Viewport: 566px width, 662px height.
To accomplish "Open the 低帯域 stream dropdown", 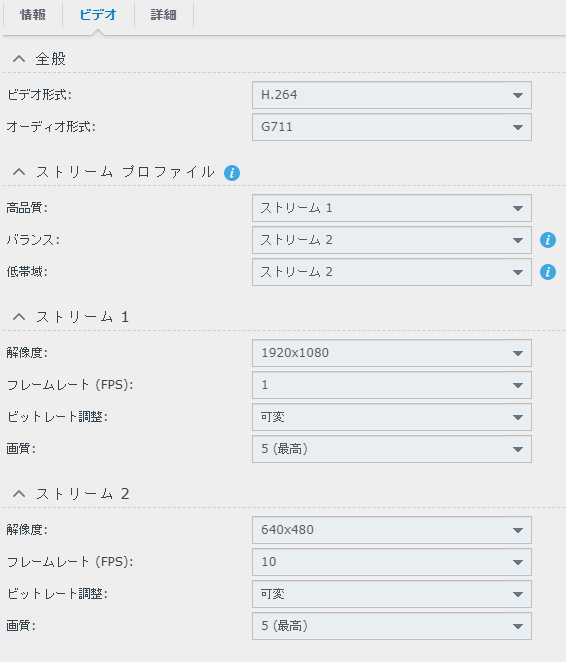I will pyautogui.click(x=392, y=272).
